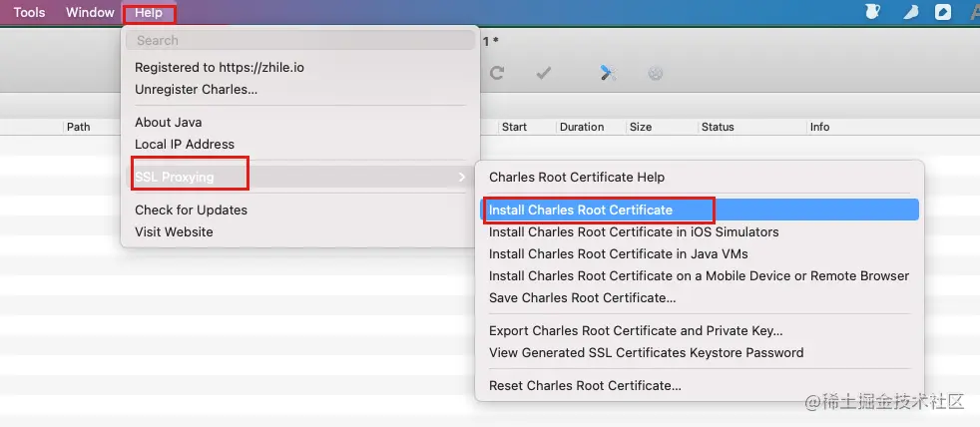The height and width of the screenshot is (427, 980).
Task: Open the Window menu
Action: (90, 13)
